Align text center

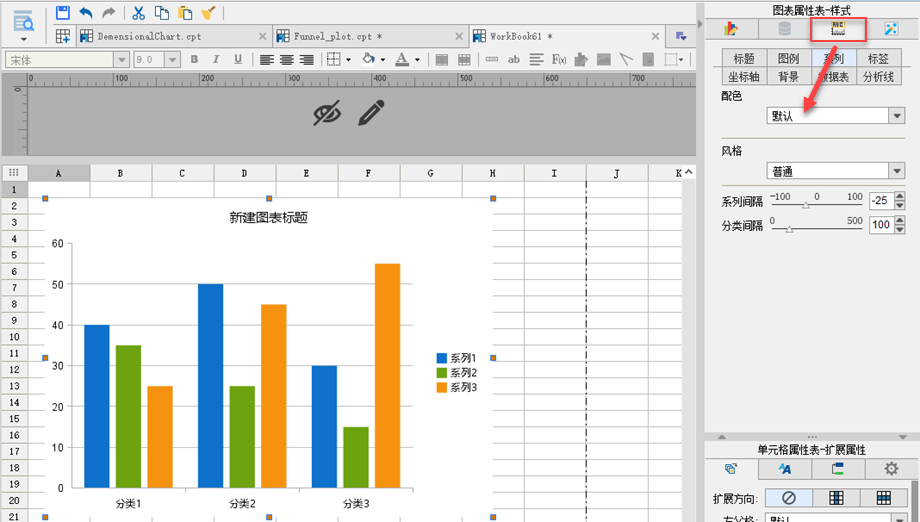point(286,59)
